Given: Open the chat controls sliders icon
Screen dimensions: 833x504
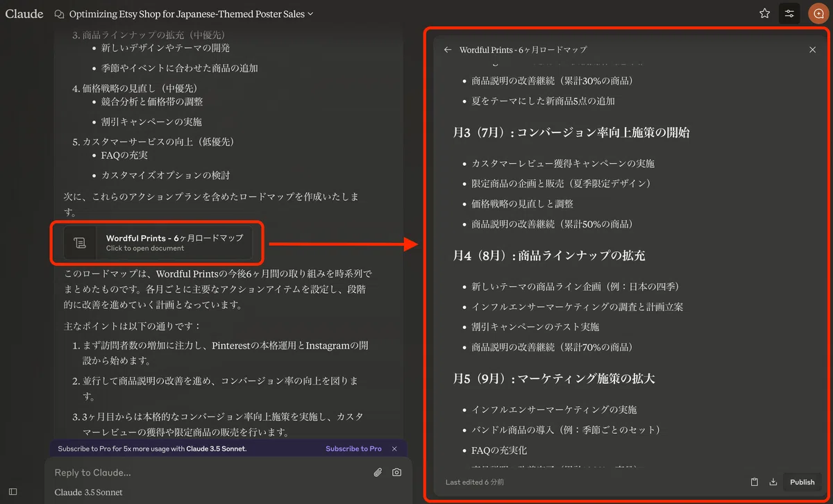Looking at the screenshot, I should (x=789, y=13).
